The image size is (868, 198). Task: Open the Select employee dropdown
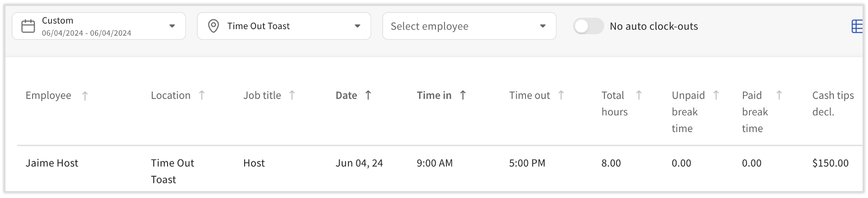pyautogui.click(x=543, y=26)
